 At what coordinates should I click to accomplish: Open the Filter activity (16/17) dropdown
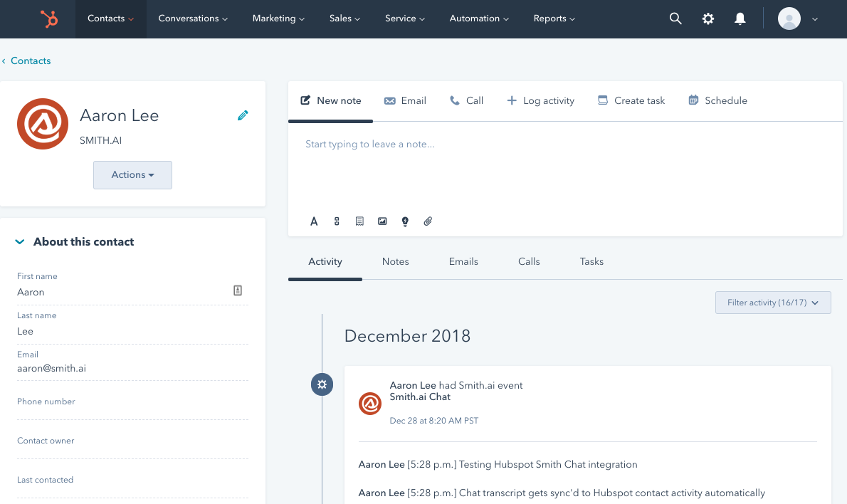tap(773, 303)
